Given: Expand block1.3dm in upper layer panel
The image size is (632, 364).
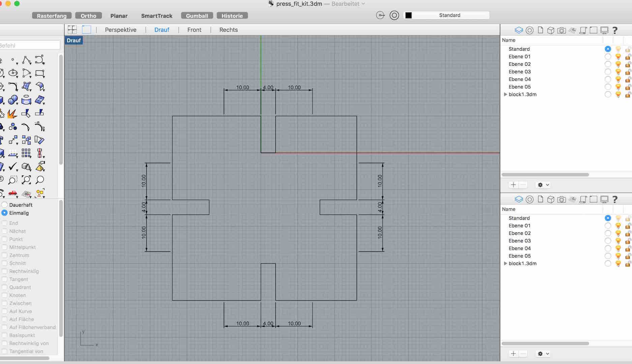Looking at the screenshot, I should coord(505,94).
